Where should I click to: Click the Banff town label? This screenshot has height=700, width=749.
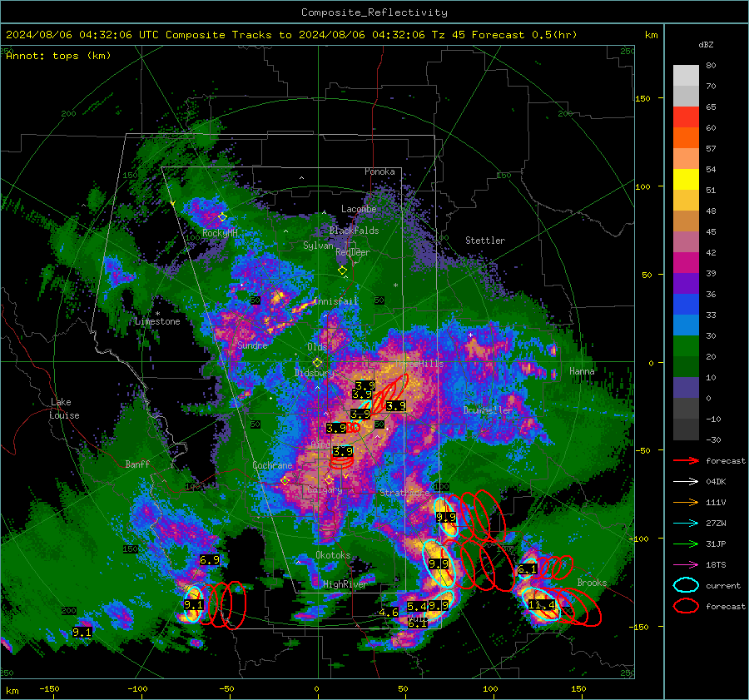137,464
